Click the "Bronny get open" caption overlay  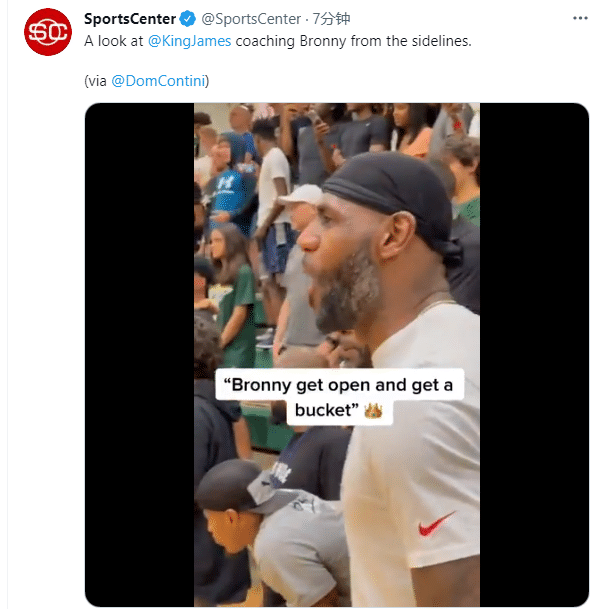340,398
